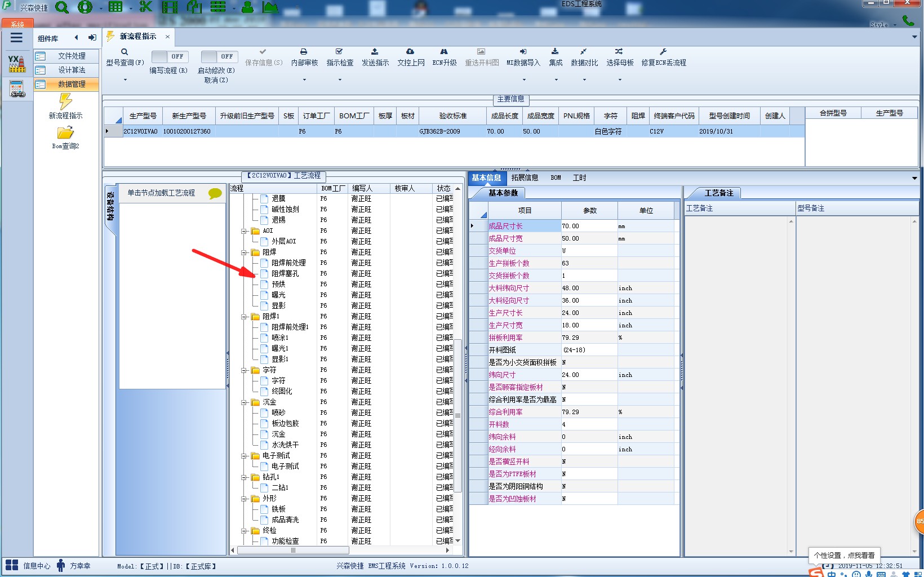Open the Style dropdown

tap(883, 25)
